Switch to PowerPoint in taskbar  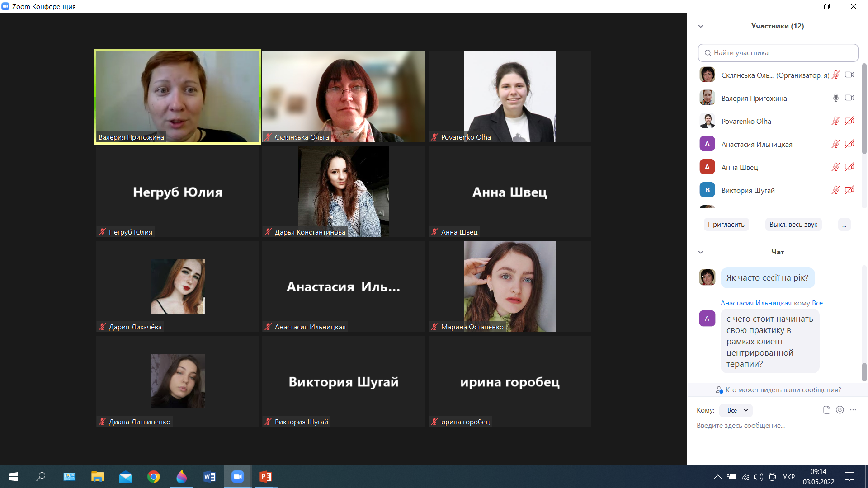[x=266, y=477]
